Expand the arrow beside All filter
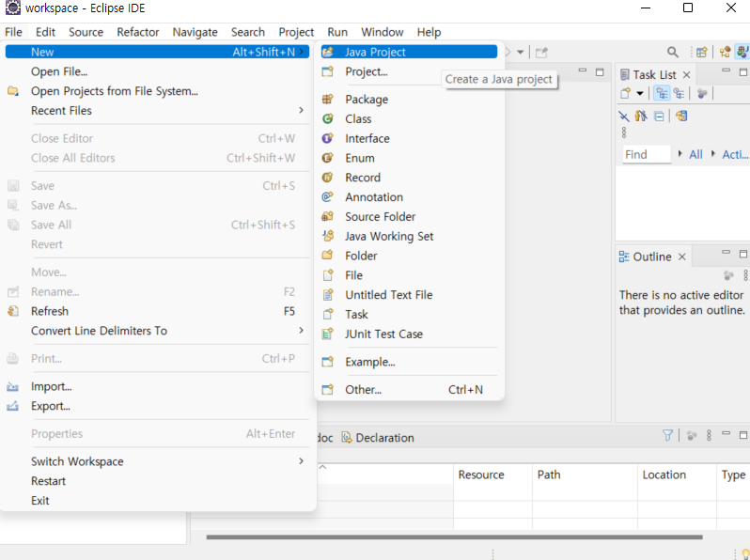The width and height of the screenshot is (750, 560). tap(680, 153)
